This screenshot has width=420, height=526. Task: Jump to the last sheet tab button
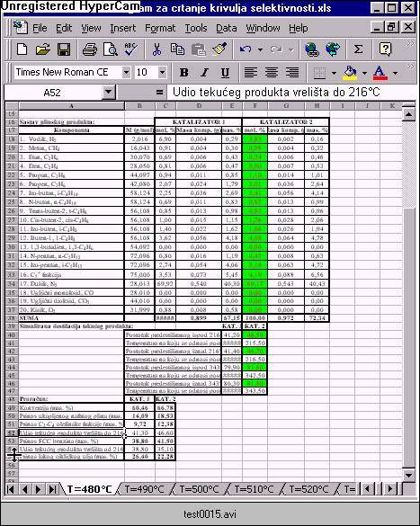click(52, 489)
